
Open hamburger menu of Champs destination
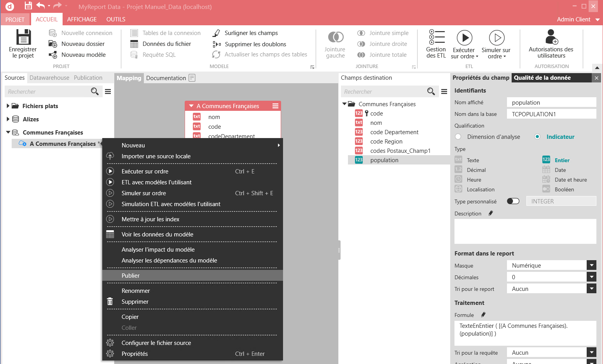tap(444, 91)
